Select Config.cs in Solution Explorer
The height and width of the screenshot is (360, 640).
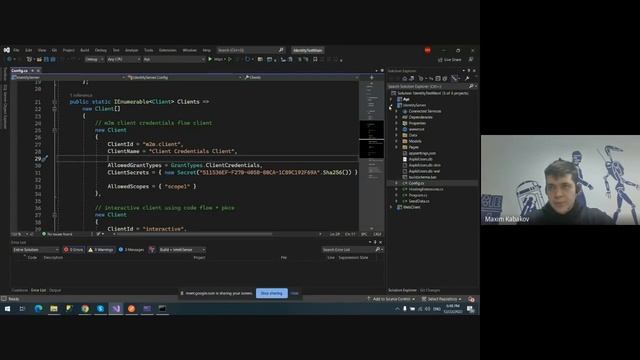point(416,183)
